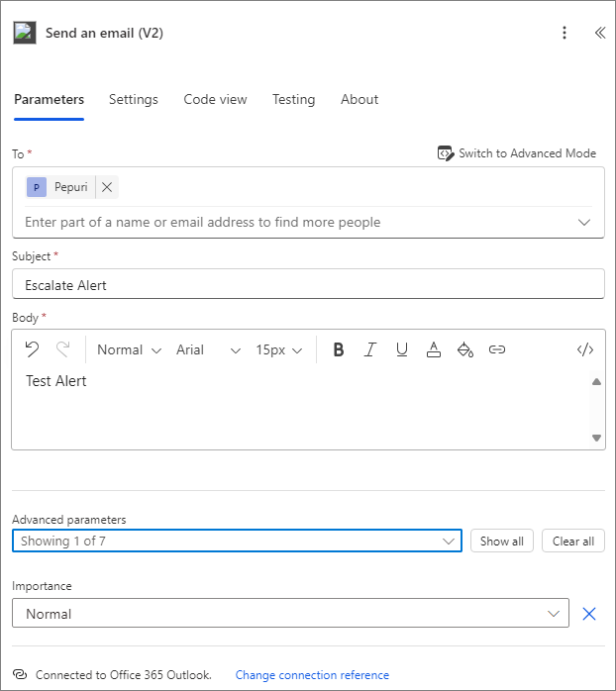Screen dimensions: 616x691
Task: Undo the last edit in the body editor
Action: (32, 349)
